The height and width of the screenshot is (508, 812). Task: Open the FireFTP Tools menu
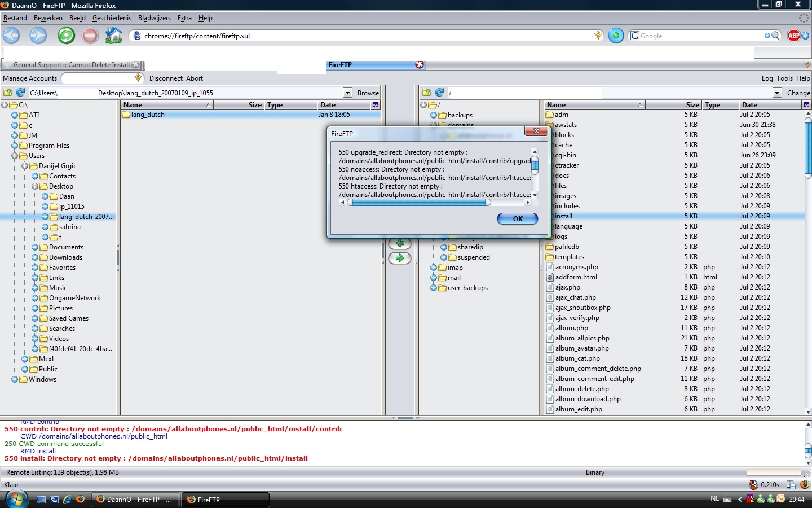(x=784, y=78)
